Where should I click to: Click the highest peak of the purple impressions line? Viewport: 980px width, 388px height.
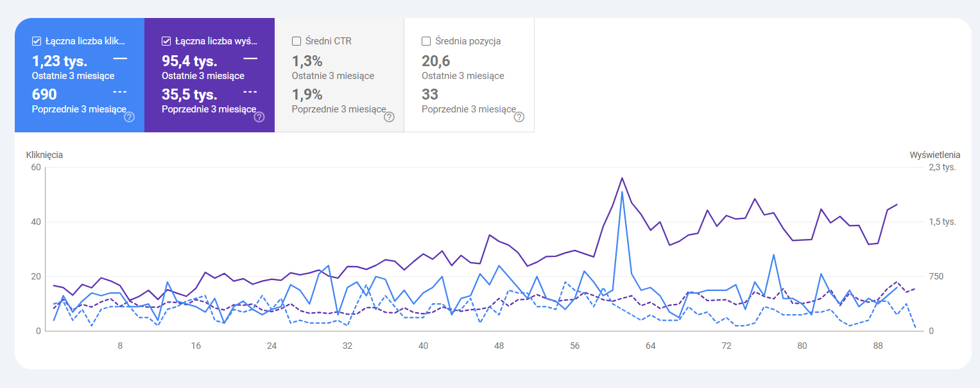pyautogui.click(x=622, y=178)
